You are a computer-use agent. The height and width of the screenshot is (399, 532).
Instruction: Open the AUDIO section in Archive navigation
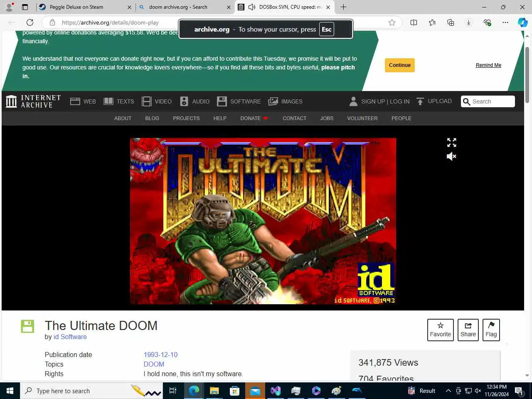pos(195,101)
